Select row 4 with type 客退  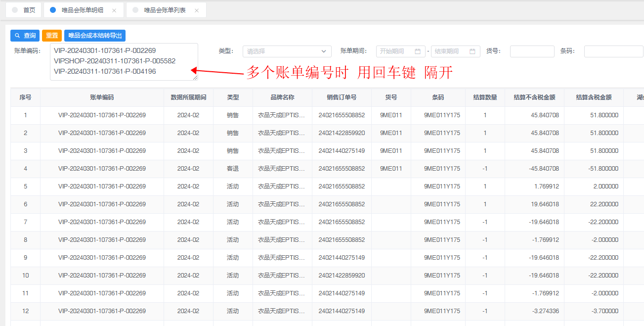[232, 169]
